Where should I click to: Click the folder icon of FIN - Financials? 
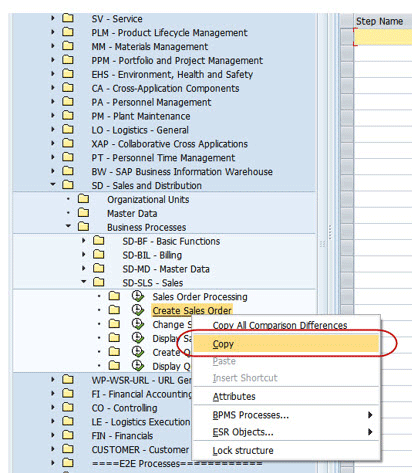click(68, 435)
